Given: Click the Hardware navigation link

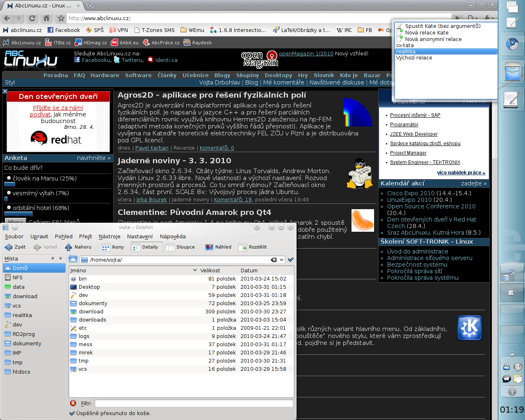Looking at the screenshot, I should [x=105, y=75].
